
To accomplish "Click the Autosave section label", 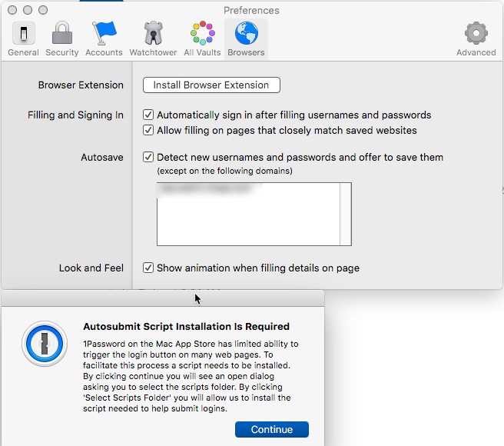I will 102,158.
